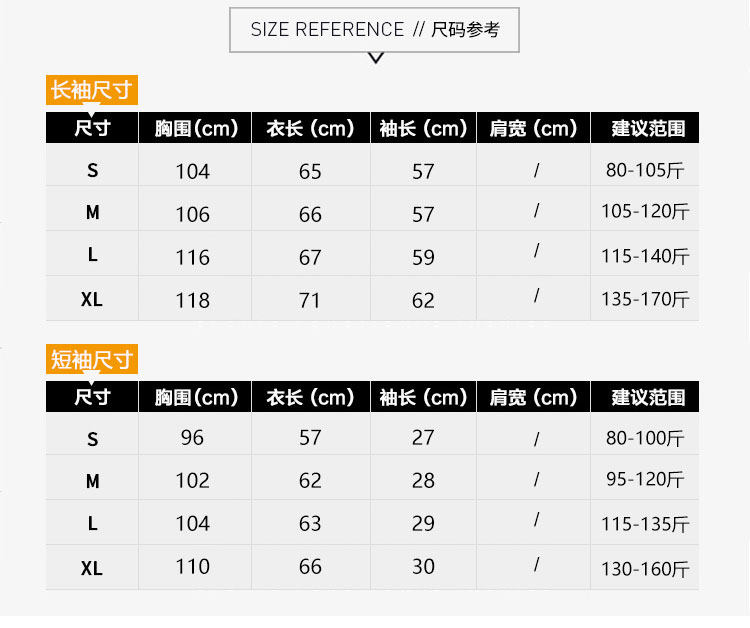Click 肩宽(cm) header in long-sleeve table

click(533, 128)
